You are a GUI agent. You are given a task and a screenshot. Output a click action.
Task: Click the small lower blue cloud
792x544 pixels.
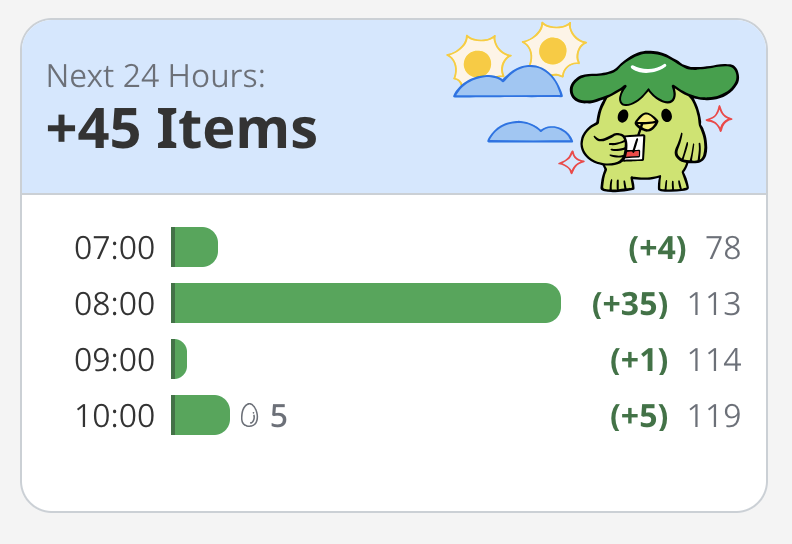[x=530, y=132]
